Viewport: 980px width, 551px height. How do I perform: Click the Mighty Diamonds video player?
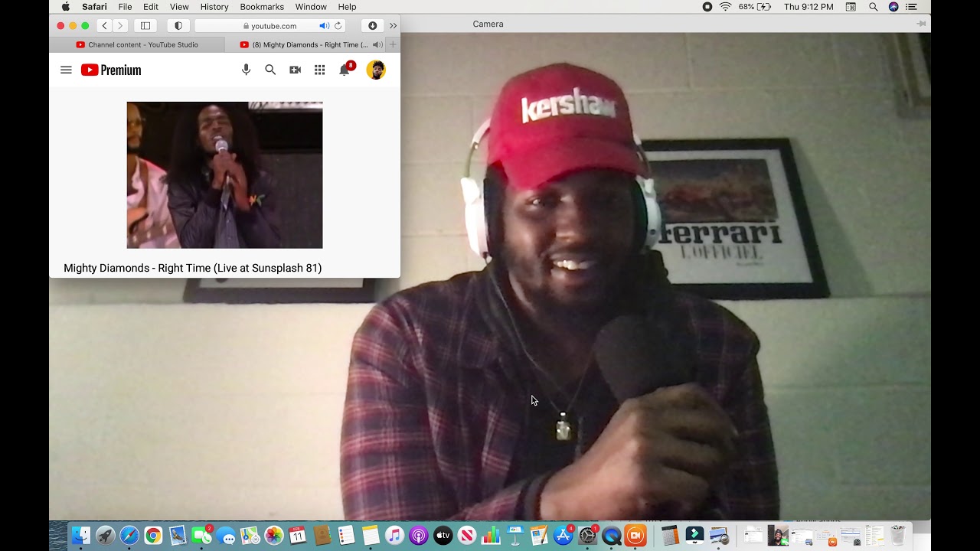click(224, 174)
